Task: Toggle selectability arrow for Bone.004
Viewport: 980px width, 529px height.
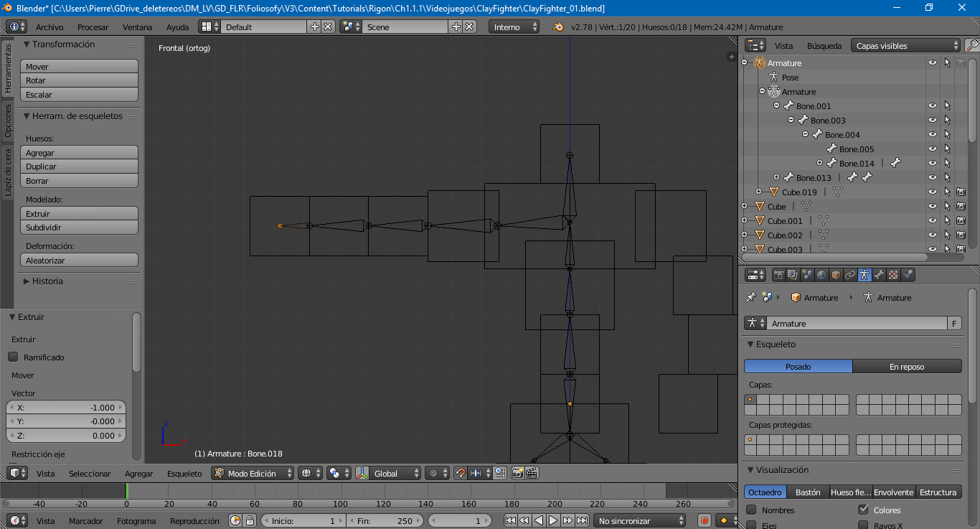Action: [x=947, y=134]
